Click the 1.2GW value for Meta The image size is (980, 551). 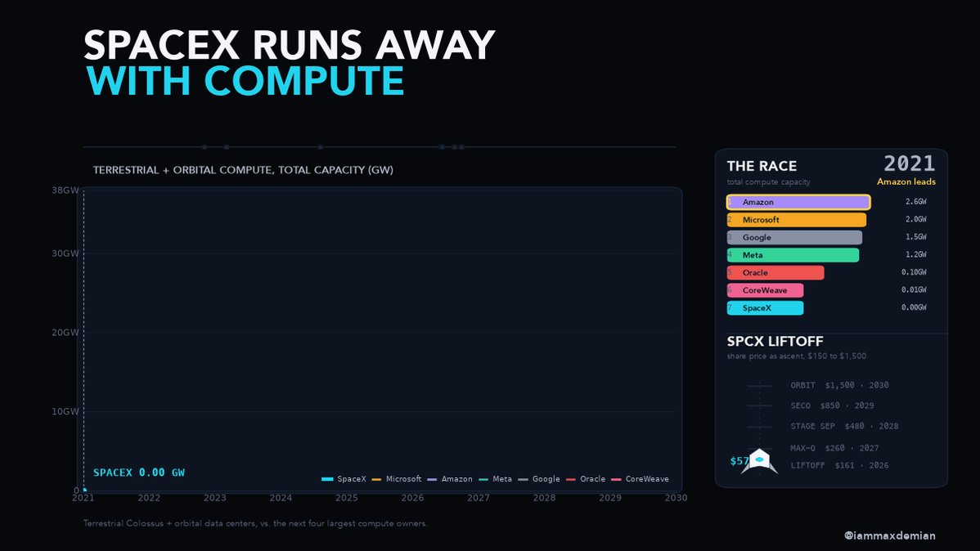coord(916,254)
